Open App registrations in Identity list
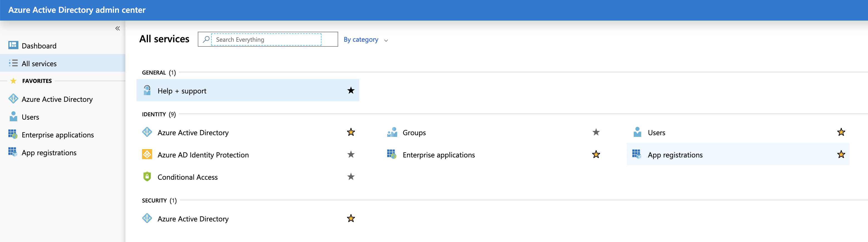The image size is (868, 242). [x=675, y=155]
